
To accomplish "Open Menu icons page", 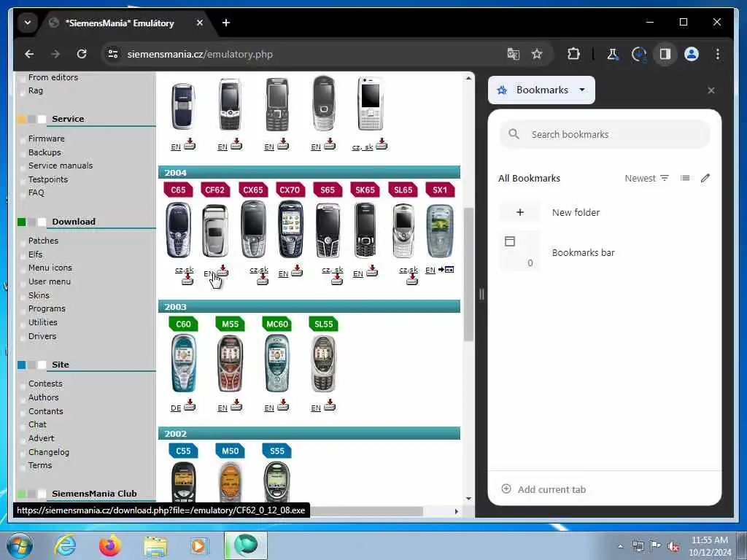I will [x=50, y=268].
